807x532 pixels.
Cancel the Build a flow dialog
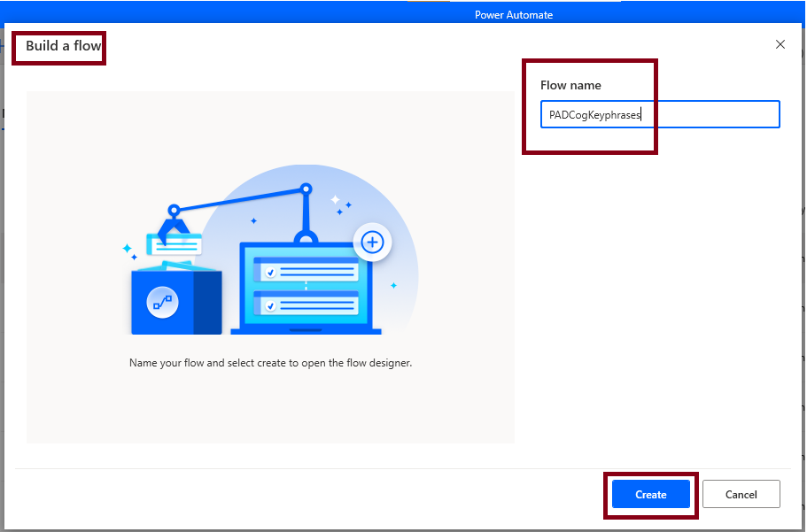coord(741,495)
